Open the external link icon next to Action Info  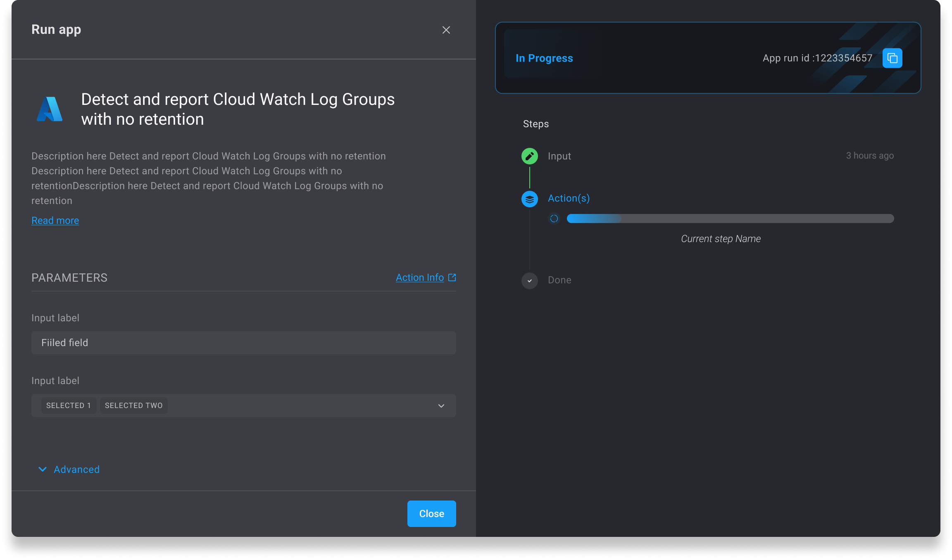452,278
